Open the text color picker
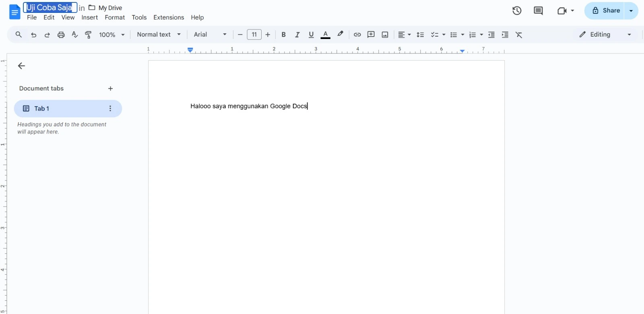This screenshot has height=314, width=644. point(325,35)
